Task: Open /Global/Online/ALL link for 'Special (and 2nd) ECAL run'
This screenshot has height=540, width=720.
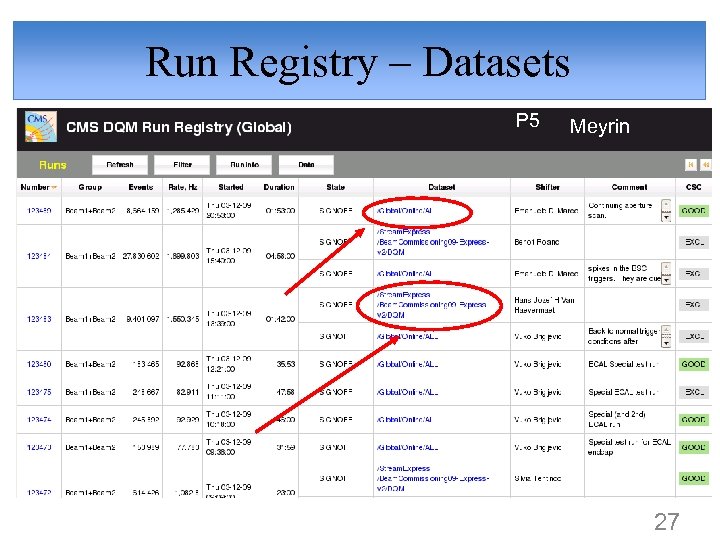Action: tap(404, 420)
